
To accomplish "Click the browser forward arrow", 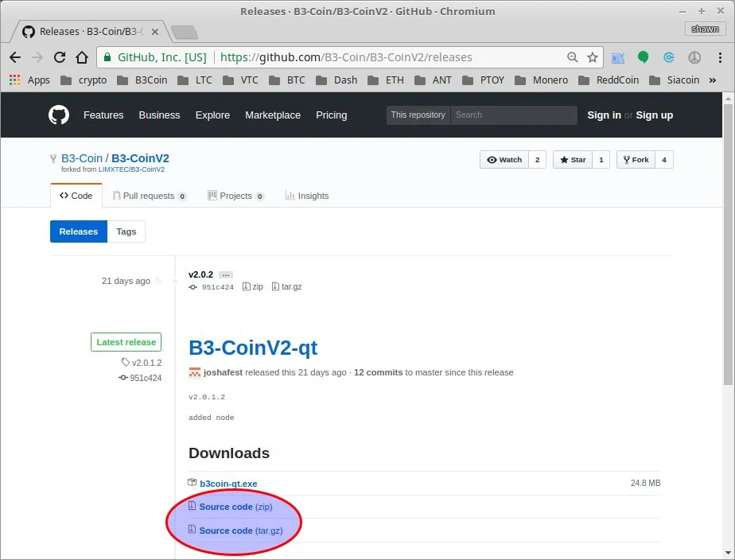I will coord(37,57).
